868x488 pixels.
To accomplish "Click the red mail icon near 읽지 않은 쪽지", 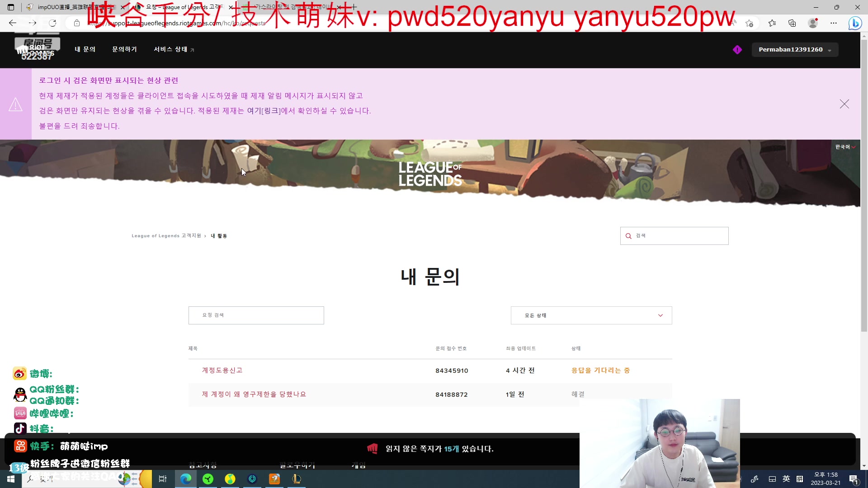I will 373,449.
